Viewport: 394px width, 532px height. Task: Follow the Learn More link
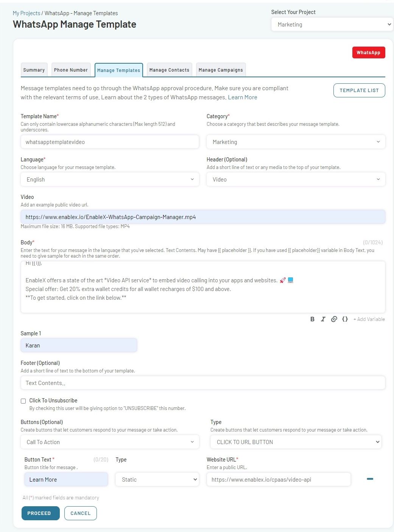pyautogui.click(x=242, y=97)
